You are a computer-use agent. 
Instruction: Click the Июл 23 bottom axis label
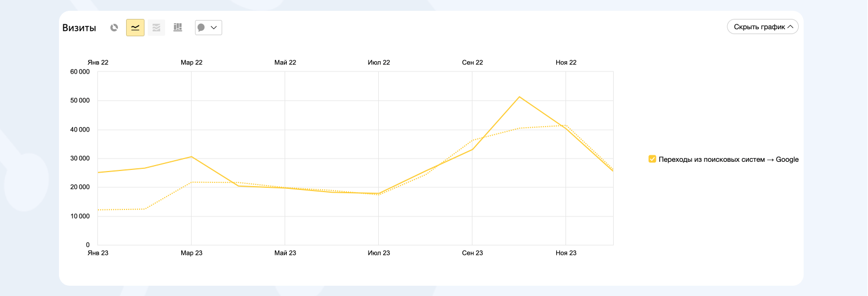[x=379, y=253]
